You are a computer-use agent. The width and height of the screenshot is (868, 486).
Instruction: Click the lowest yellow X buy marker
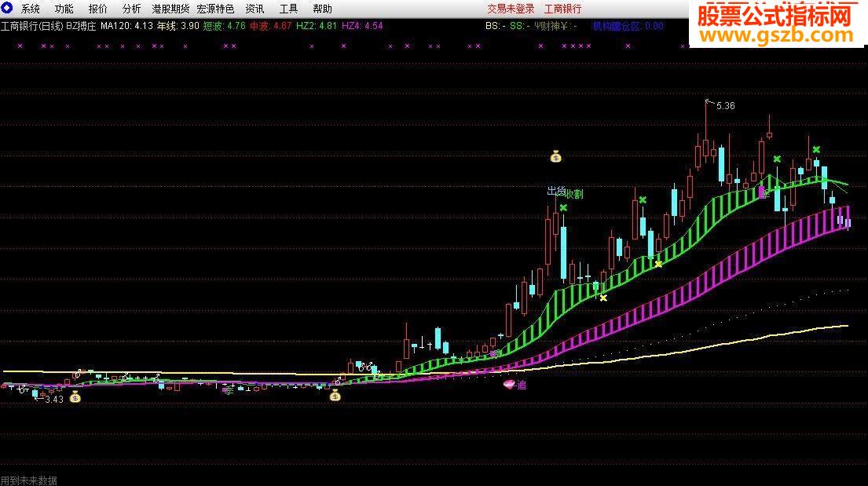[x=603, y=298]
